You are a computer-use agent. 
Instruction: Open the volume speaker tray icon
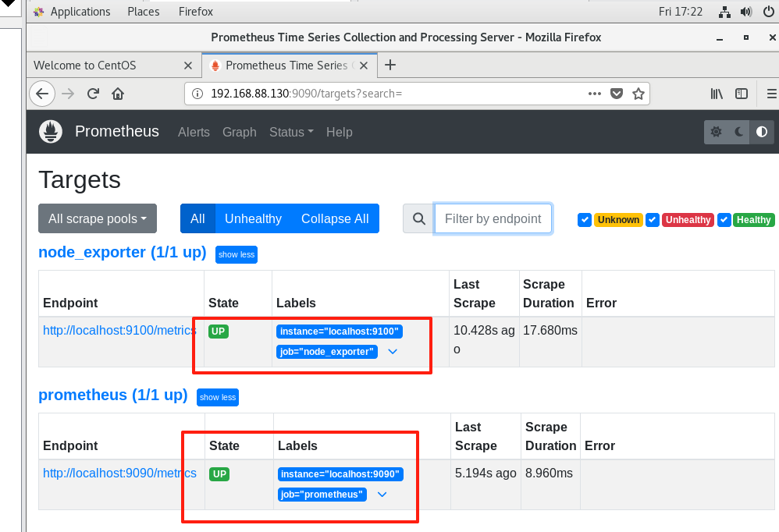pyautogui.click(x=746, y=12)
